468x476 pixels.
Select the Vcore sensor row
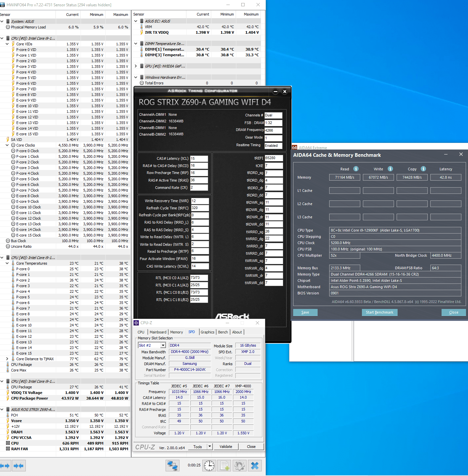coord(65,421)
